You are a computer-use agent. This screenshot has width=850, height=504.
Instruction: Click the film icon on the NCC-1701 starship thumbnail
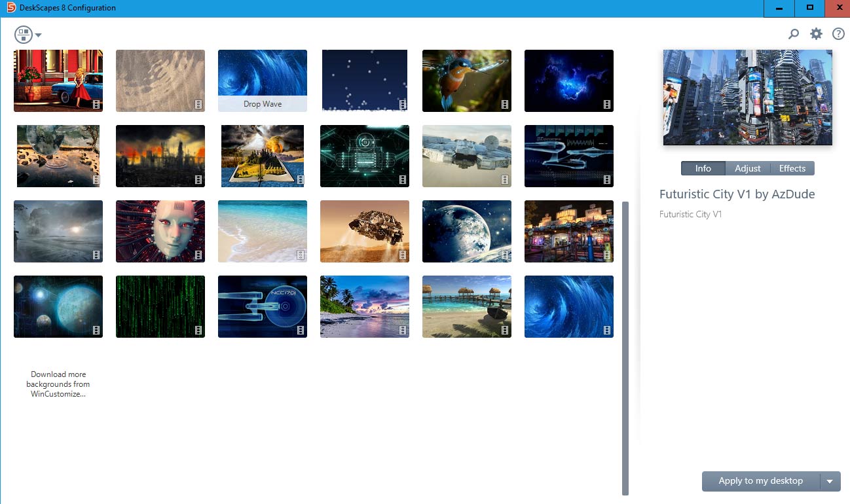click(x=301, y=330)
